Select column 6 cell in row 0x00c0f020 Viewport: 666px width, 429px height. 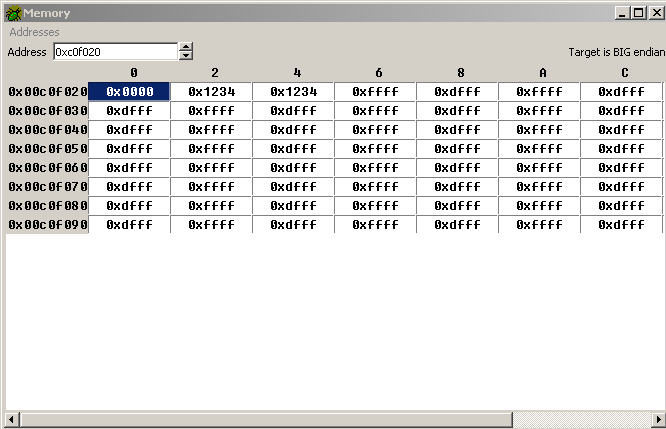[375, 91]
